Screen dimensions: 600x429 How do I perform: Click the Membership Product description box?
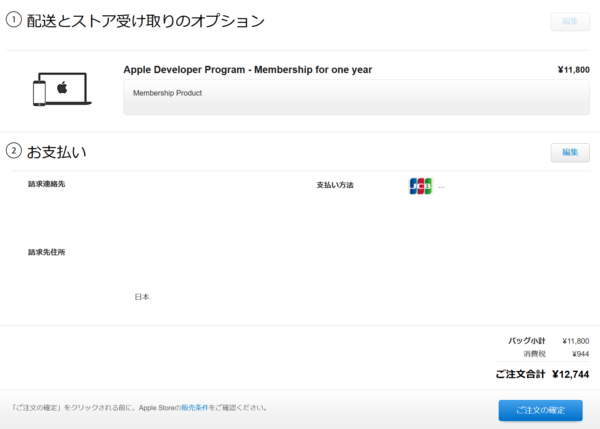[x=356, y=97]
